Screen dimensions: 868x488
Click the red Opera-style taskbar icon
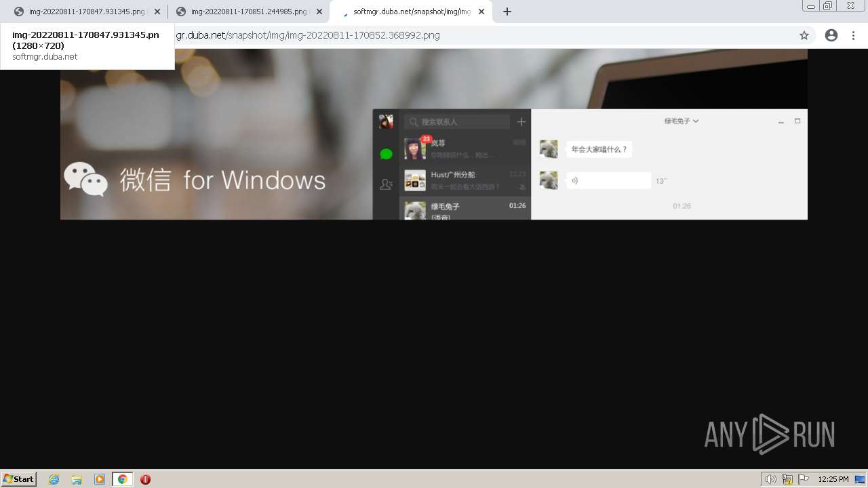(x=145, y=479)
